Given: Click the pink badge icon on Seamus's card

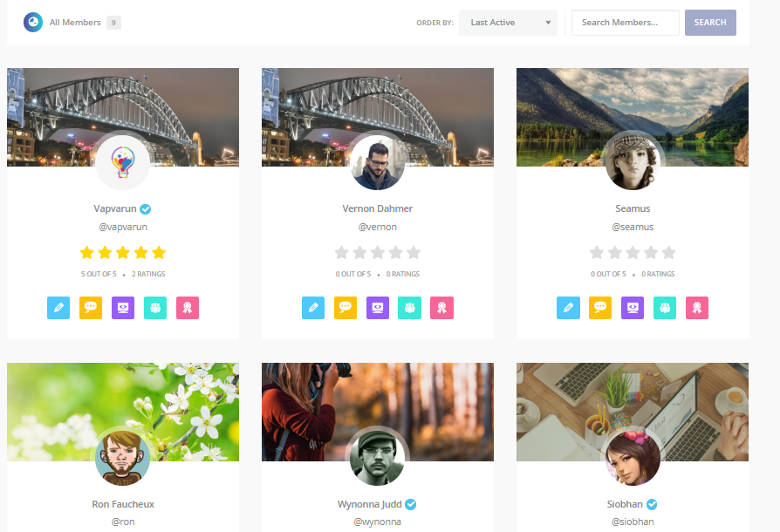Looking at the screenshot, I should (697, 308).
